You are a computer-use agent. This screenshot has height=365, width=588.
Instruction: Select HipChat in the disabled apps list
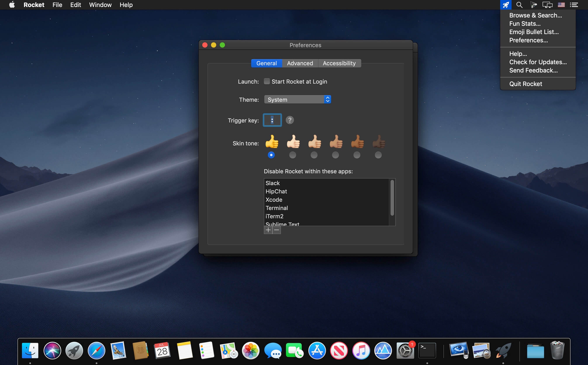327,191
